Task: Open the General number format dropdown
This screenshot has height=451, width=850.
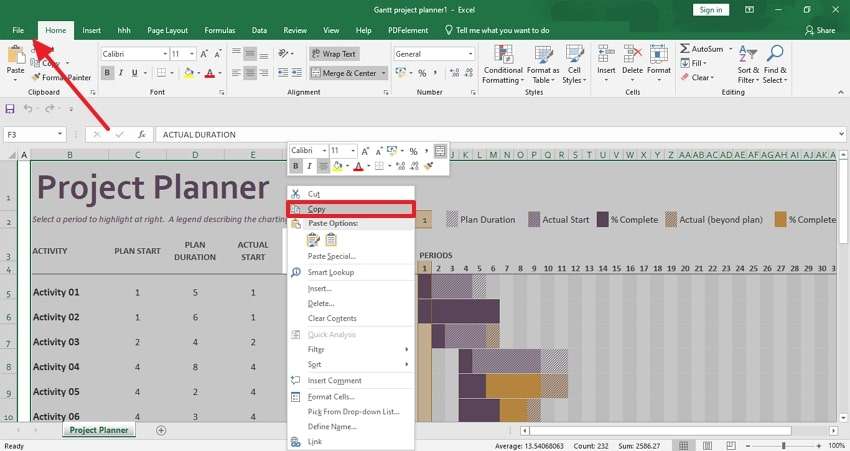Action: click(x=470, y=54)
